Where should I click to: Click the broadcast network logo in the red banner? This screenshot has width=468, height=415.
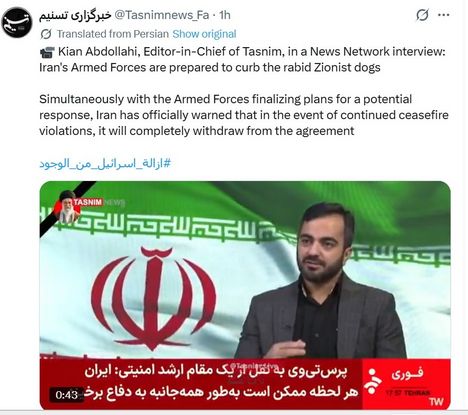373,381
